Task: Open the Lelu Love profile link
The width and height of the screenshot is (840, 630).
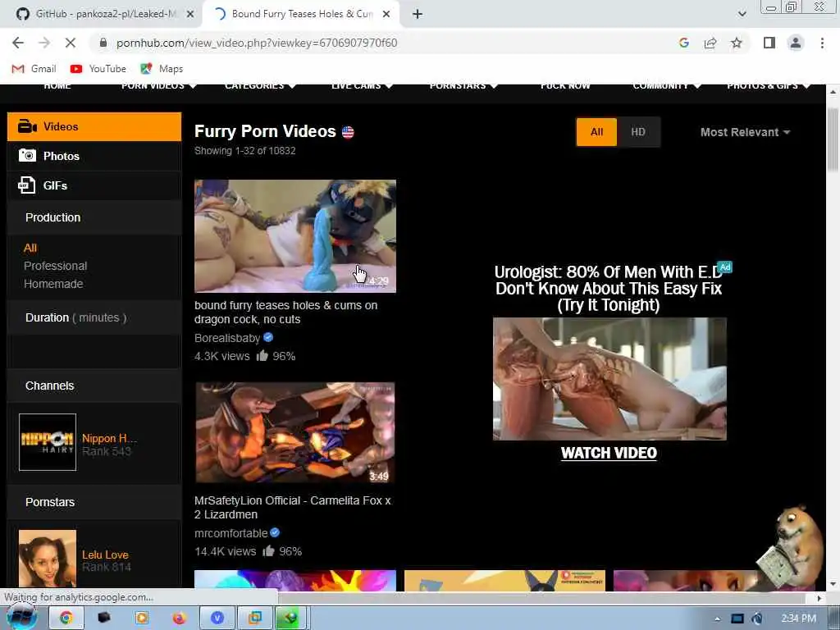Action: [105, 555]
